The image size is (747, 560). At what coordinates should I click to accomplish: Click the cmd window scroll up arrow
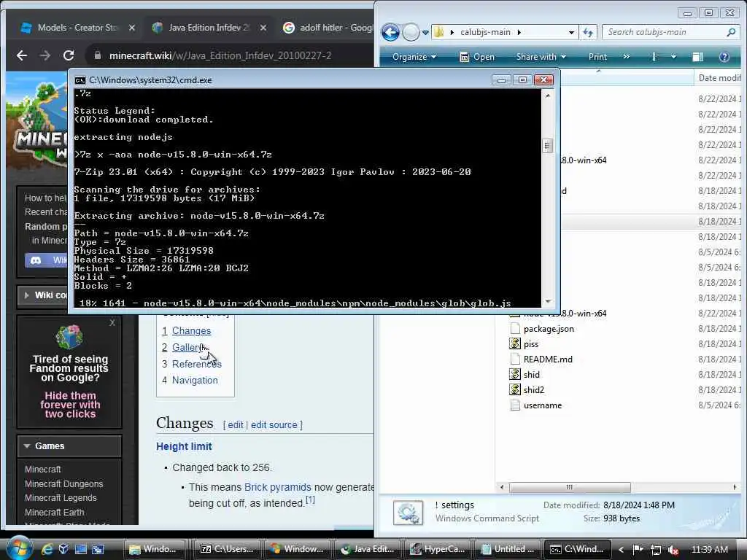(x=547, y=96)
